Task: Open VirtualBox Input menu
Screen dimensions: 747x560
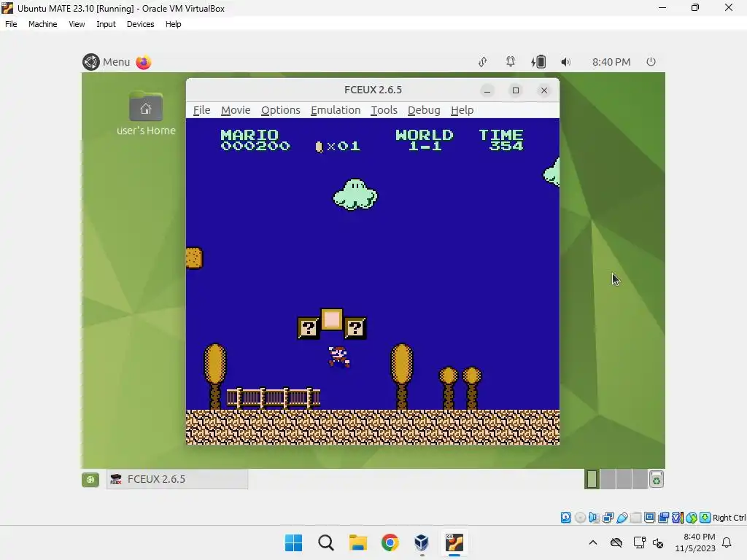Action: click(x=106, y=24)
